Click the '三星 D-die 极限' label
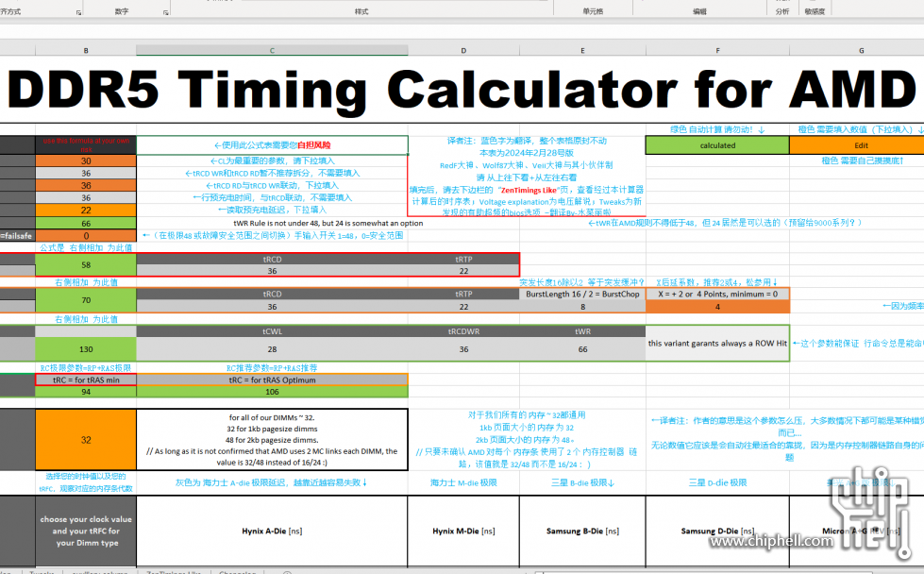Viewport: 924px width, 574px height. click(717, 482)
